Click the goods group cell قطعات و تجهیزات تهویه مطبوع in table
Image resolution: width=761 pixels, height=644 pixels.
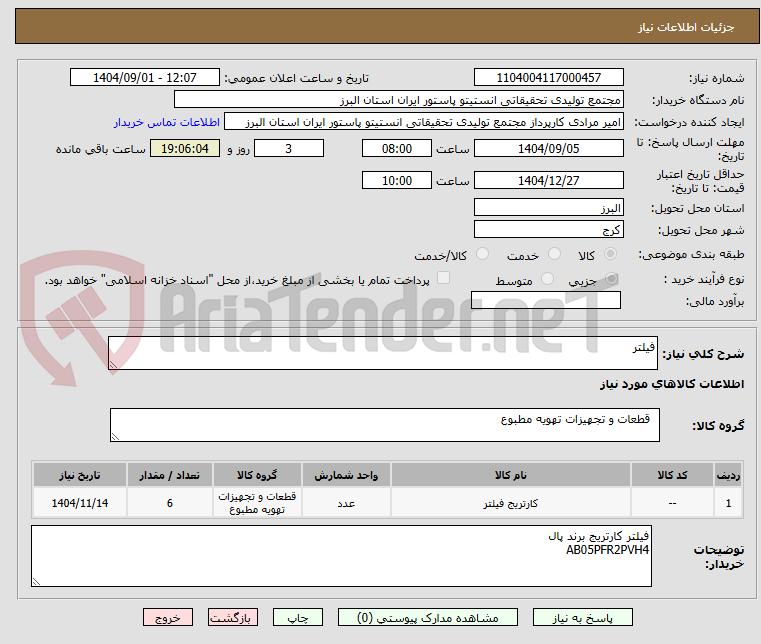(257, 503)
